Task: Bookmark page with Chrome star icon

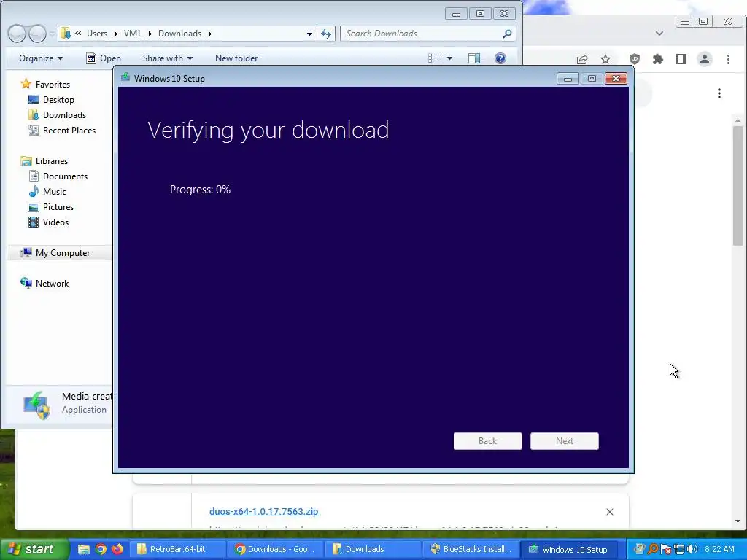Action: coord(605,59)
